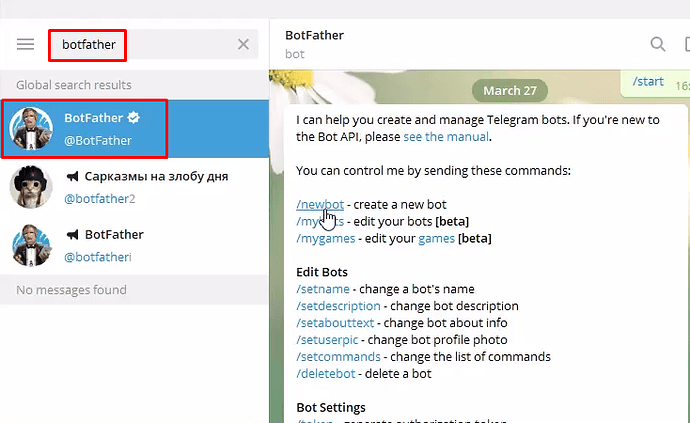The image size is (690, 423).
Task: Follow the 'see the manual' link
Action: (x=446, y=137)
